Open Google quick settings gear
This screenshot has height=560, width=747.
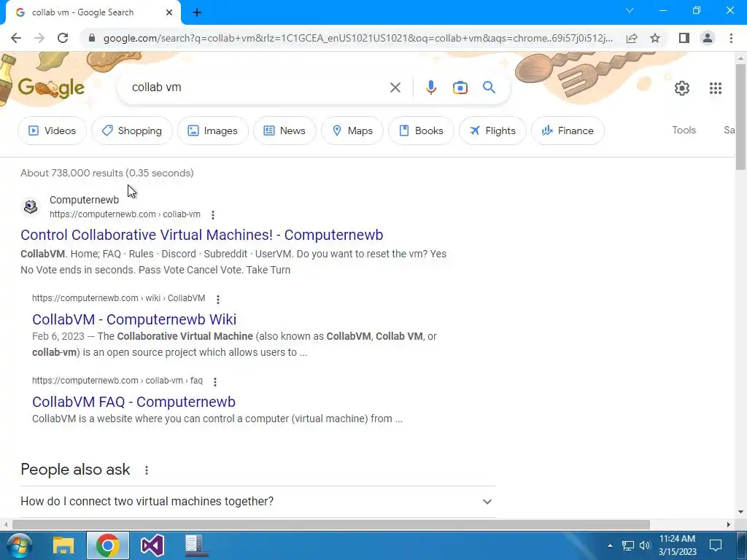[x=682, y=88]
